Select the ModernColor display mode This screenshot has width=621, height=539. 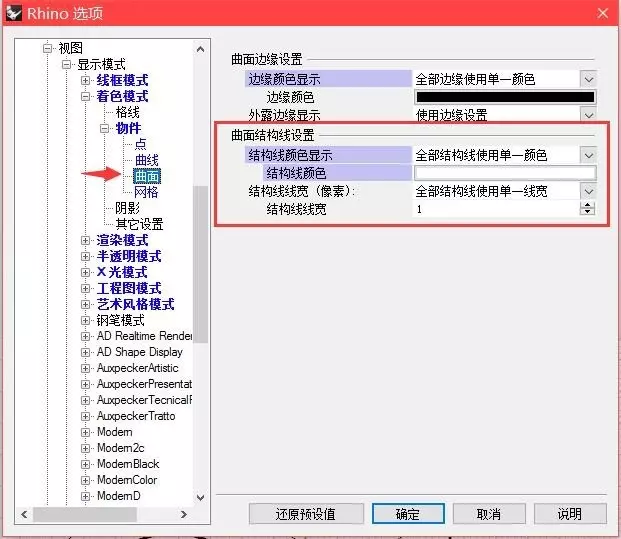pyautogui.click(x=127, y=480)
